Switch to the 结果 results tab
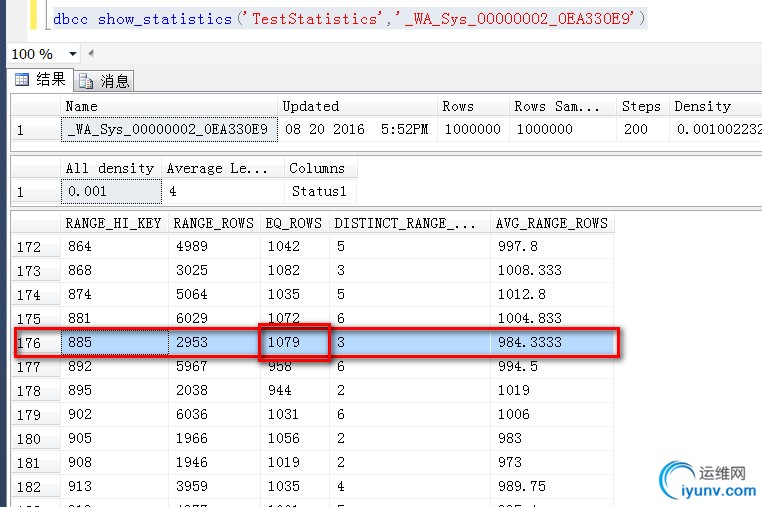 tap(41, 79)
